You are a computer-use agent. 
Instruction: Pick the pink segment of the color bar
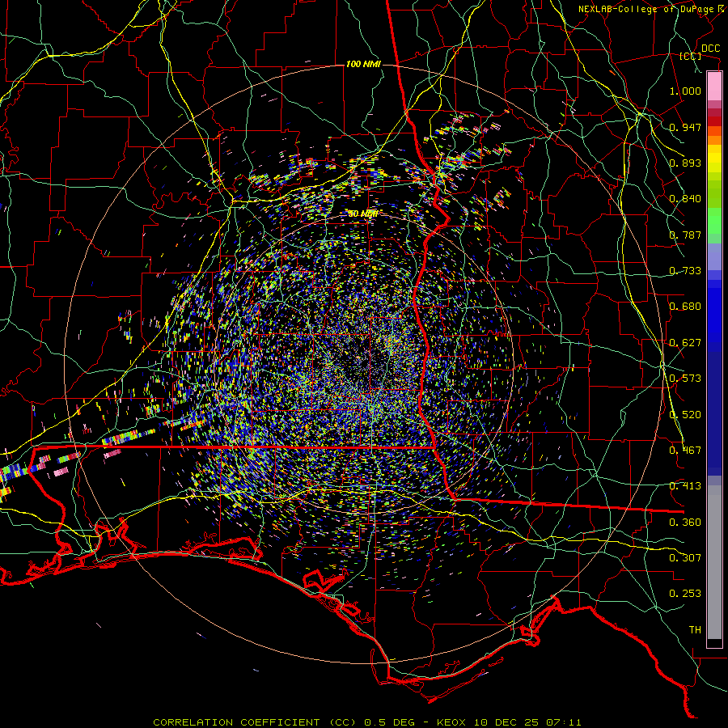[x=714, y=87]
